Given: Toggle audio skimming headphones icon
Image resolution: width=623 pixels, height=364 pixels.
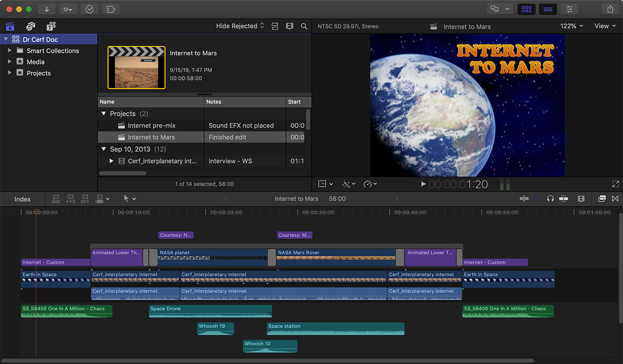Looking at the screenshot, I should [550, 199].
